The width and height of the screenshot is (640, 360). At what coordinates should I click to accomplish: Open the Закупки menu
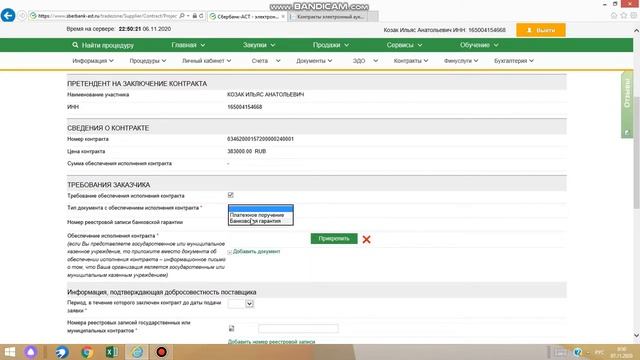pos(259,45)
